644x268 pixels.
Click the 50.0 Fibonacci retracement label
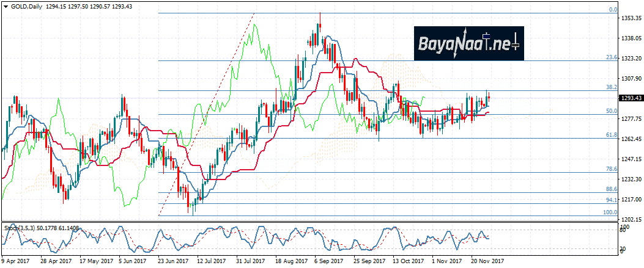tap(610, 111)
